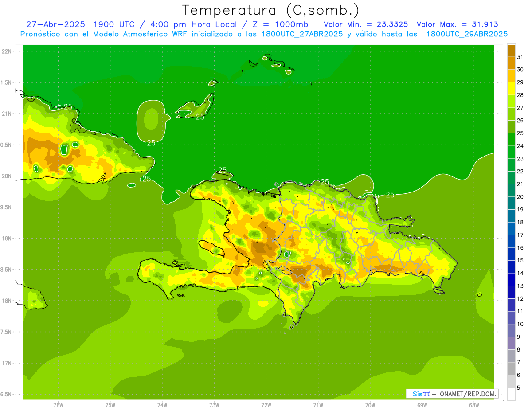Click the white swatch below 5
The width and height of the screenshot is (532, 411).
[x=511, y=394]
